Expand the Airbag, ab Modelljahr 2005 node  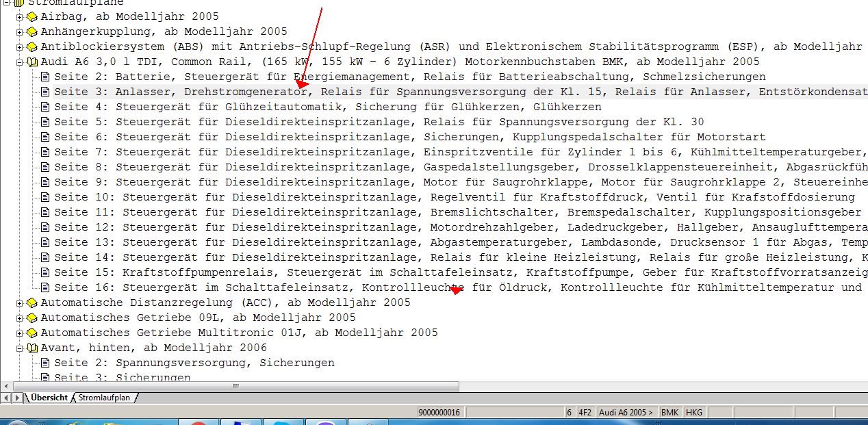pyautogui.click(x=19, y=16)
